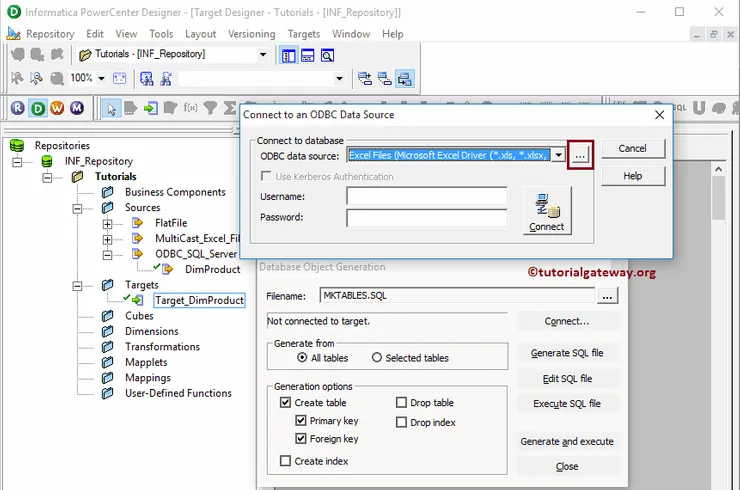Select Target_DimProduct in the tree
Screen dimensions: 740x490
pyautogui.click(x=199, y=300)
